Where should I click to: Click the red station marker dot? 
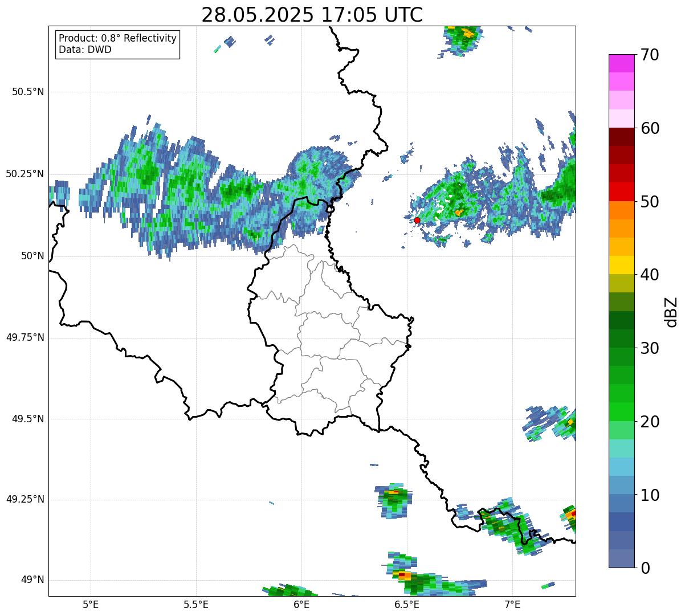click(x=417, y=220)
